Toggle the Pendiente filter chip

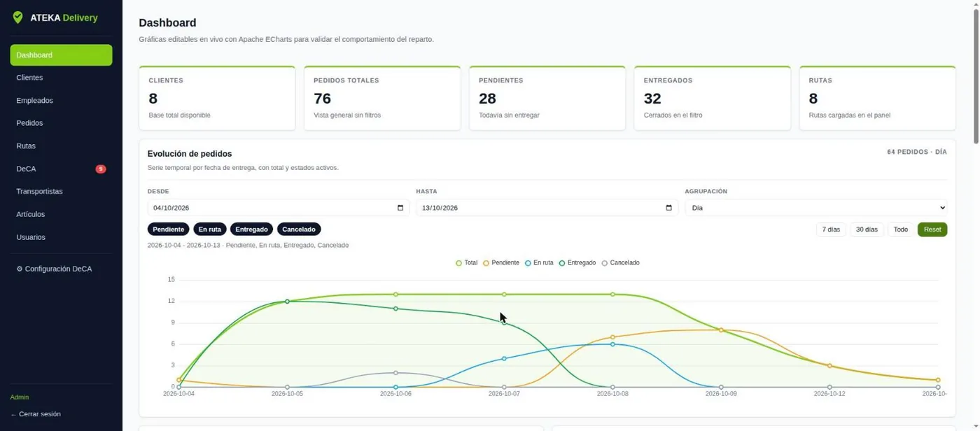[169, 229]
